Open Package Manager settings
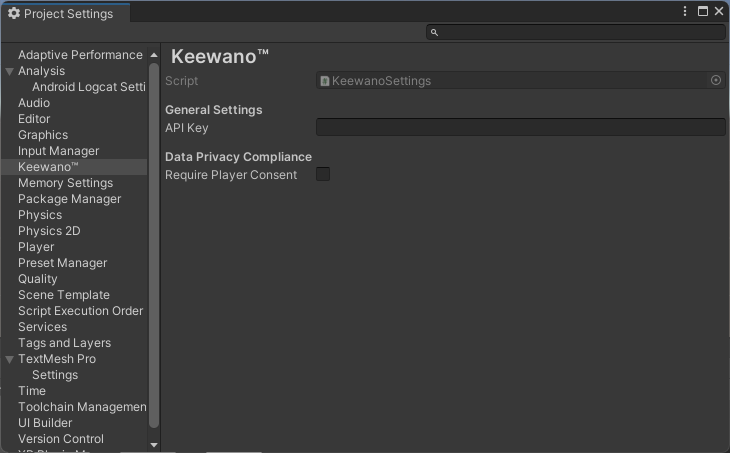Image resolution: width=730 pixels, height=453 pixels. click(69, 199)
